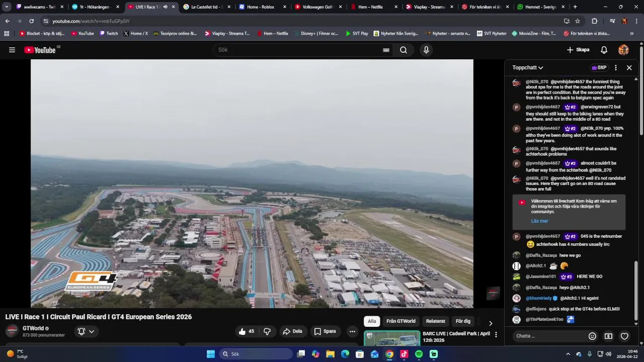Expand subscription notification options chevron
The image size is (644, 362).
pos(92,331)
